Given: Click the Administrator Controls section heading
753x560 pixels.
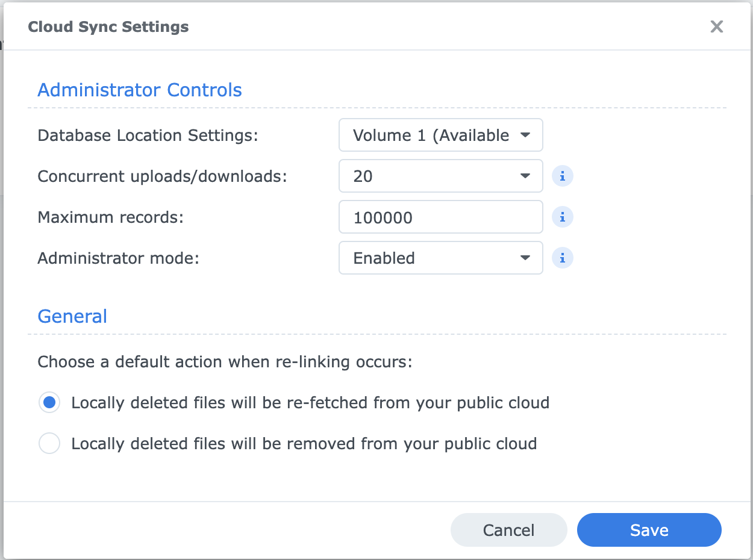Looking at the screenshot, I should click(x=140, y=90).
